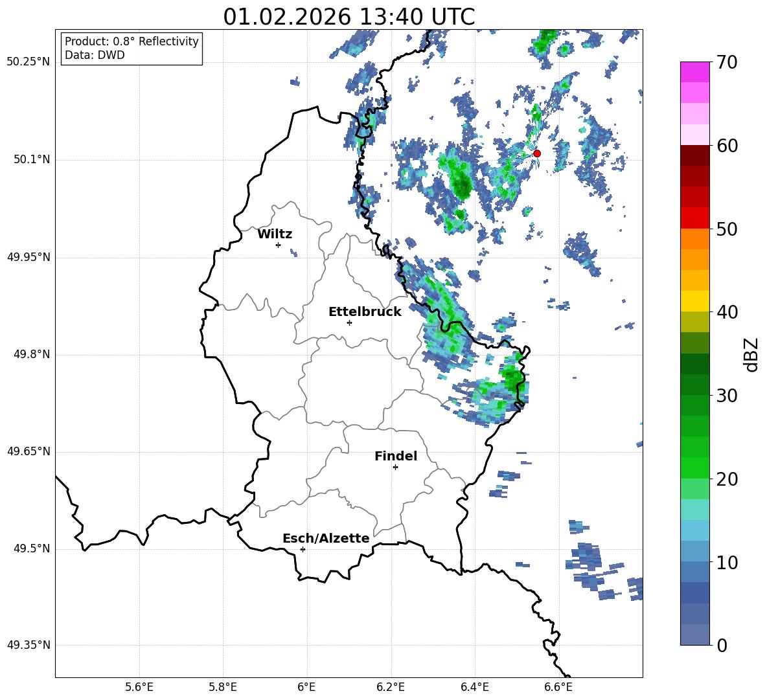
Task: Click the '5.8°E' longitude label
Action: (x=223, y=687)
